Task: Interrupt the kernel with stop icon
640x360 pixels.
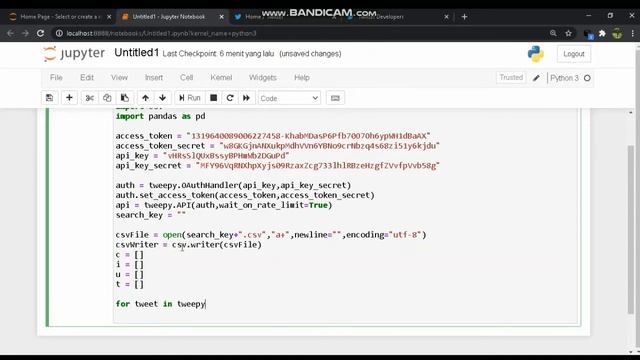Action: tap(213, 98)
